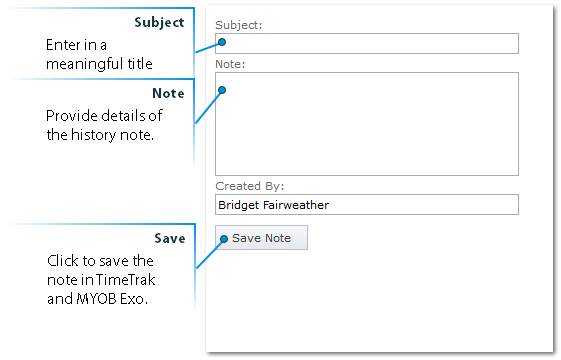Click the blue connector line from Save callout
The image size is (561, 360).
(x=209, y=255)
